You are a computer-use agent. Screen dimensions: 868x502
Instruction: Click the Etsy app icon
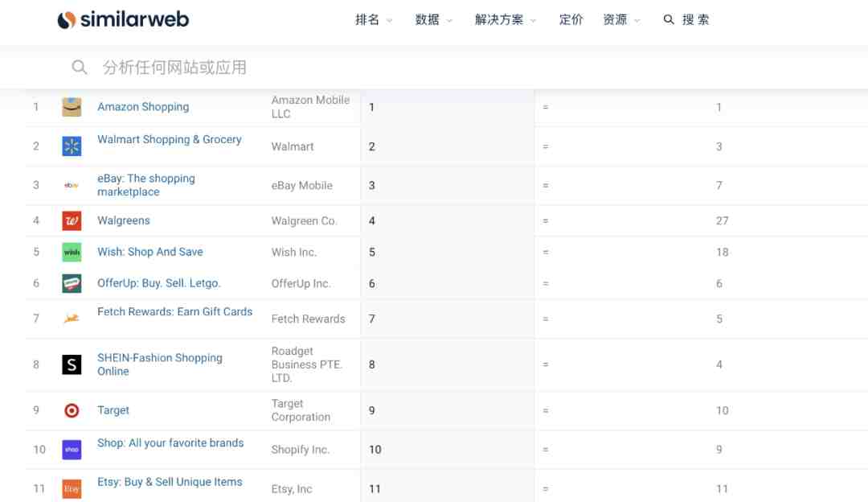(72, 488)
